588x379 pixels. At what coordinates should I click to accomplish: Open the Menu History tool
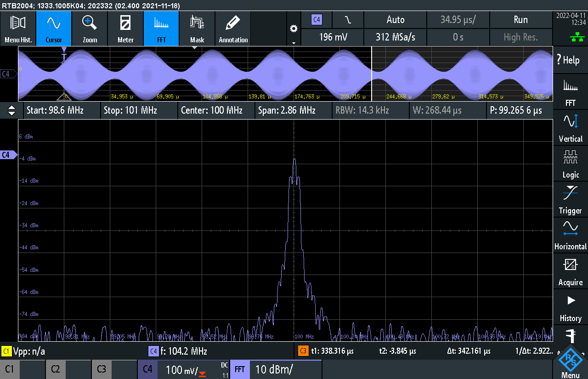(18, 29)
